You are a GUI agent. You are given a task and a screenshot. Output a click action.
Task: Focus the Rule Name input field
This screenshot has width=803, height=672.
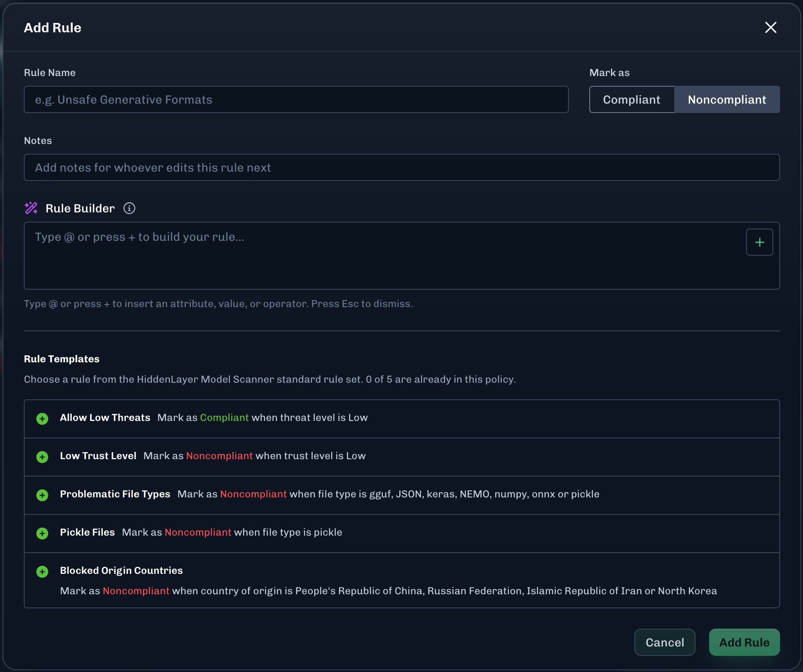tap(296, 99)
